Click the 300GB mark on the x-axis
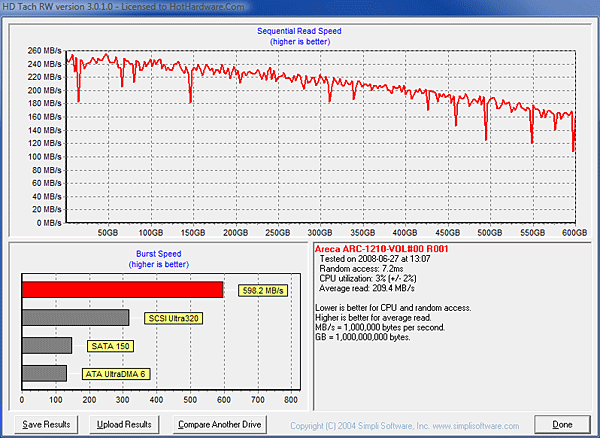The width and height of the screenshot is (600, 438). pyautogui.click(x=321, y=232)
